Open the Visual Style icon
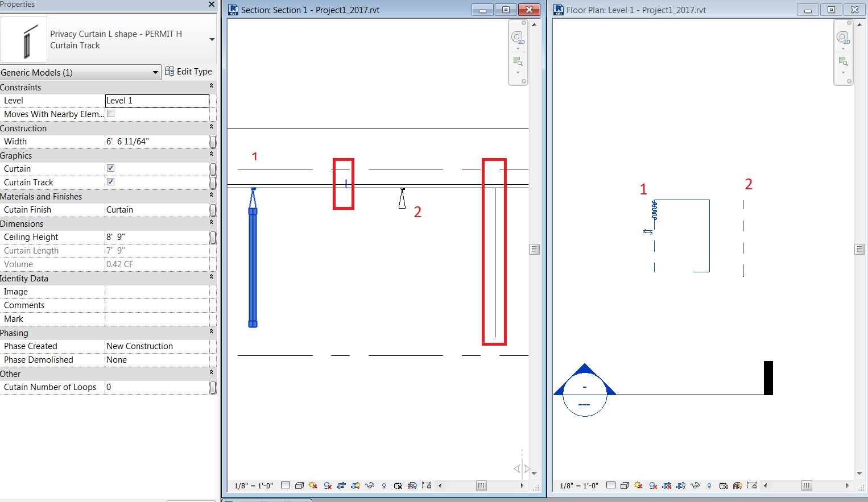Screen dimensions: 868x502 pyautogui.click(x=300, y=486)
